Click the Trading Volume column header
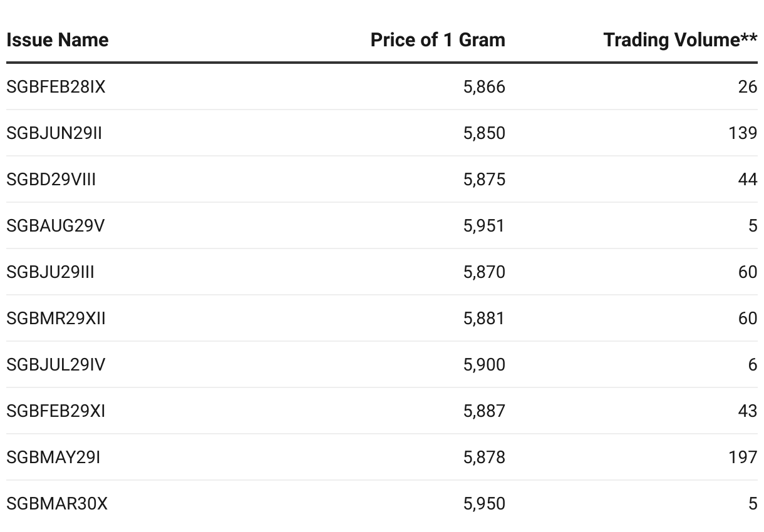Viewport: 764px width, 532px height. coord(680,40)
